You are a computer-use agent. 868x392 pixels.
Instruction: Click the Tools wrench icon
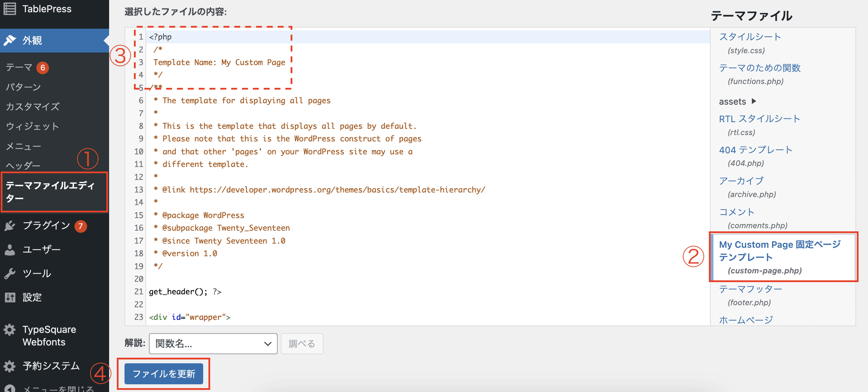coord(10,273)
